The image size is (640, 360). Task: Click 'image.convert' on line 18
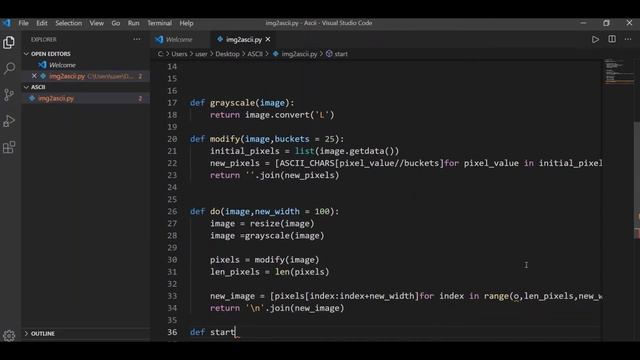tap(277, 115)
